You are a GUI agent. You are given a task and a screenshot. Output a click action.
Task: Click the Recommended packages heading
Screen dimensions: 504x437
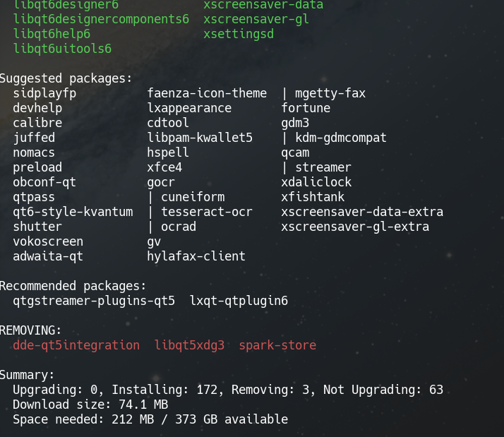pos(73,286)
